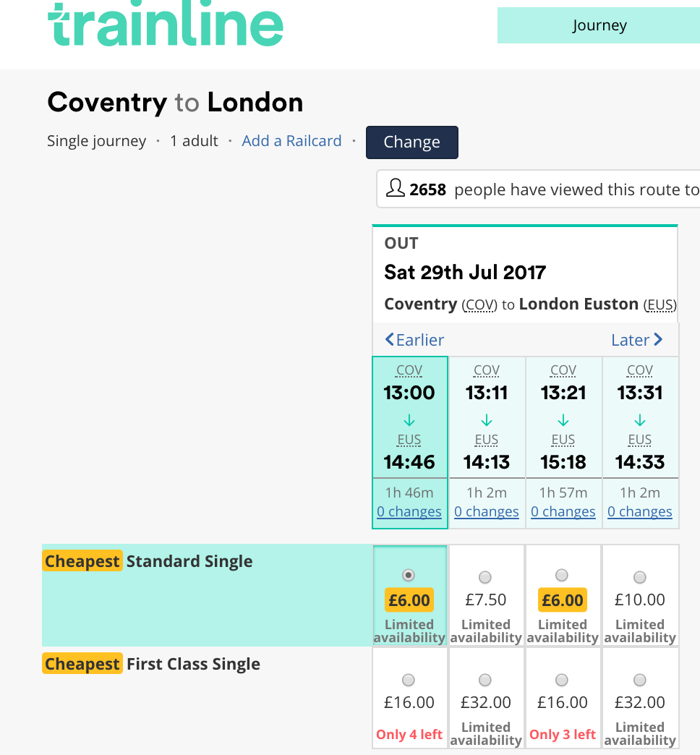Expand 0 changes details for 13:00 train

[409, 511]
